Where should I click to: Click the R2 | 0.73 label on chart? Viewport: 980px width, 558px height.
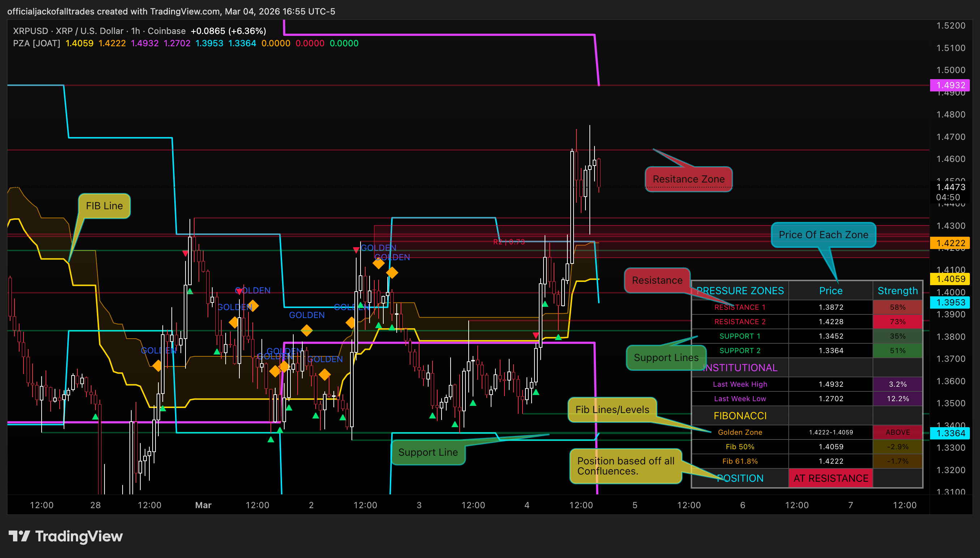click(509, 242)
